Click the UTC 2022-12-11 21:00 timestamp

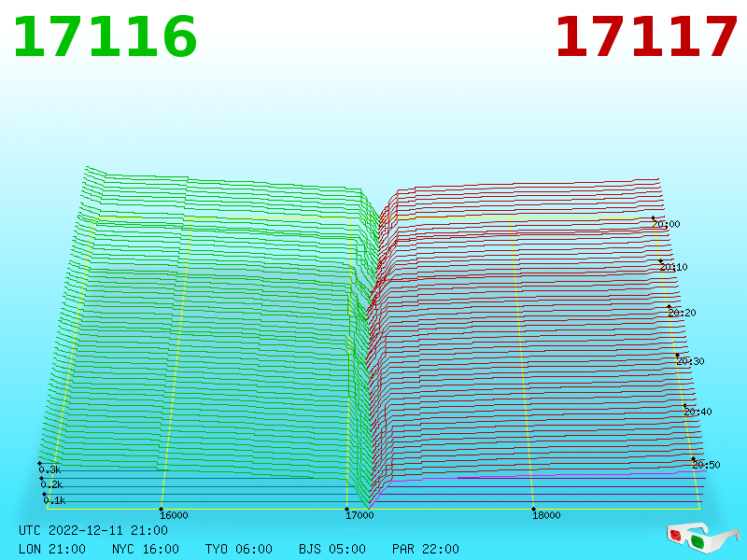click(x=93, y=530)
